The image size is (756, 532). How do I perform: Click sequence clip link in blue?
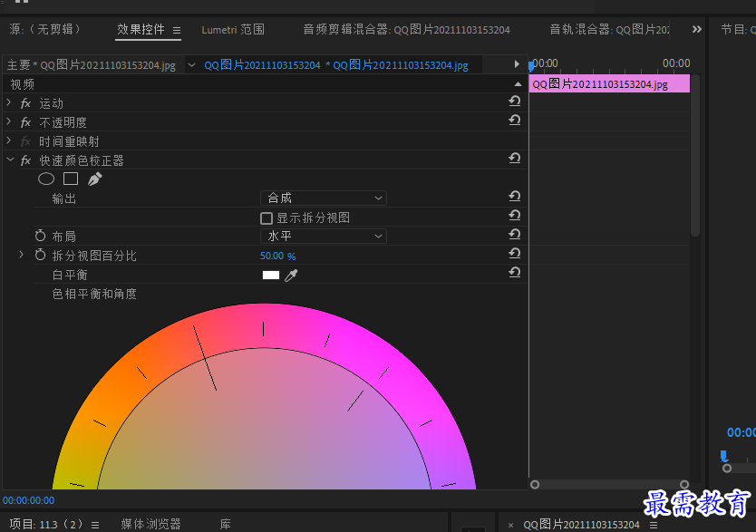point(336,65)
